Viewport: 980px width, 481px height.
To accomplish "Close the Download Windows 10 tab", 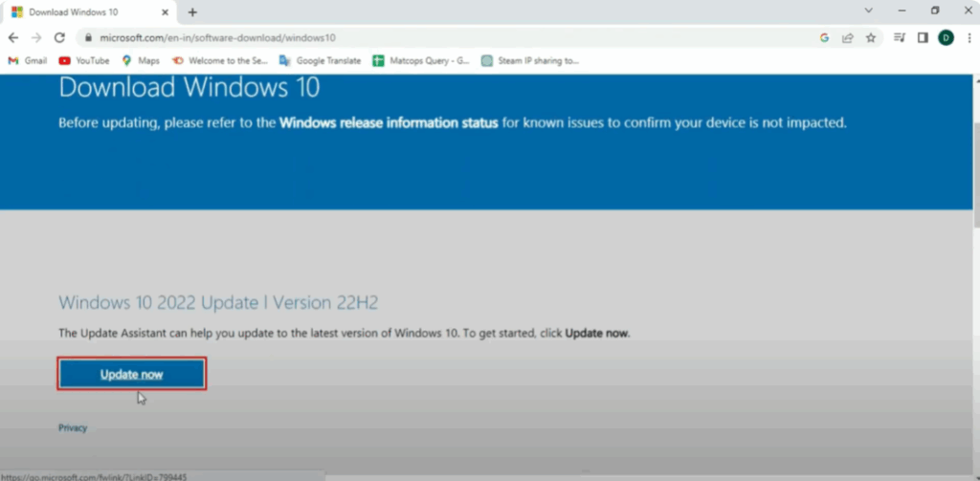I will click(165, 11).
